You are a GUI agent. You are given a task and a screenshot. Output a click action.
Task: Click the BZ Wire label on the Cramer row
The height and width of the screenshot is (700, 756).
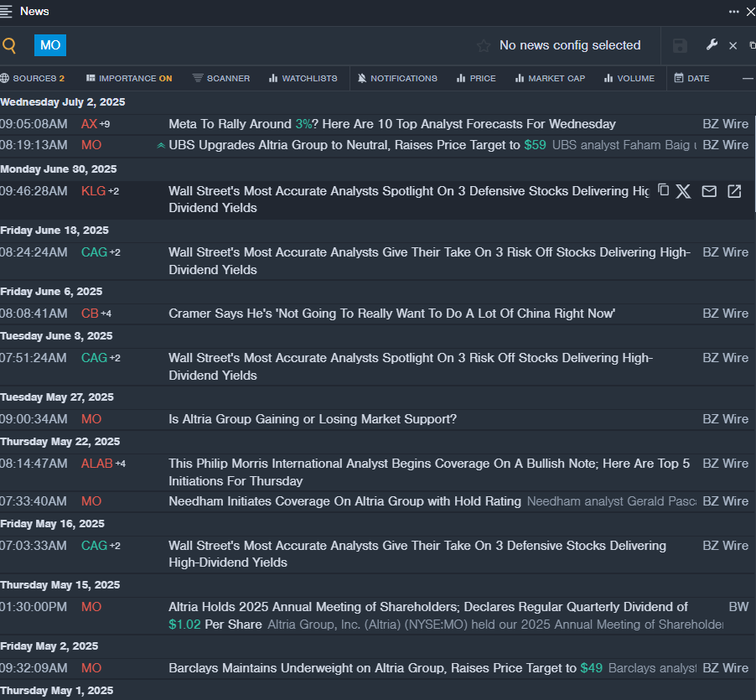click(x=726, y=314)
